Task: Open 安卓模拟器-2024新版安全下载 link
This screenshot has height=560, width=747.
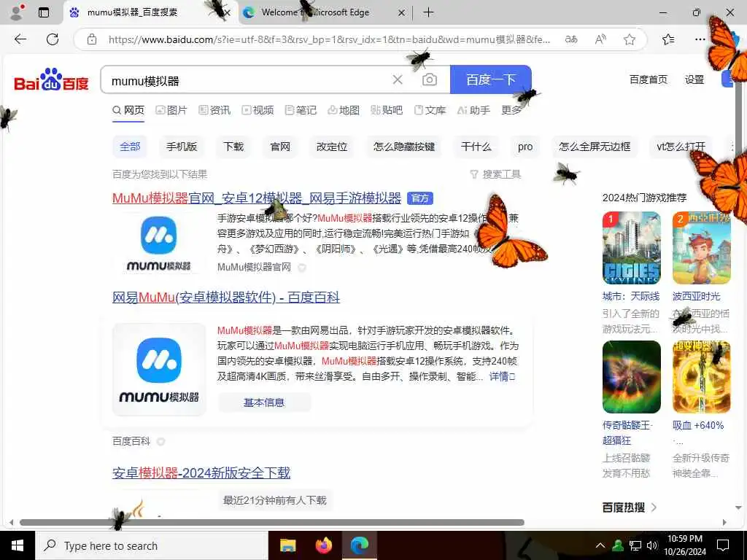Action: click(x=201, y=472)
